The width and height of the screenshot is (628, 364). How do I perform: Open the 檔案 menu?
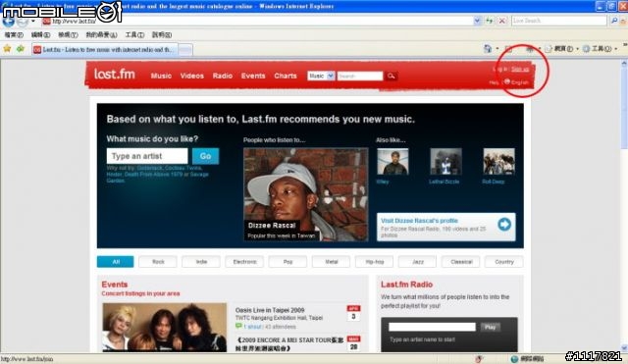coord(14,35)
